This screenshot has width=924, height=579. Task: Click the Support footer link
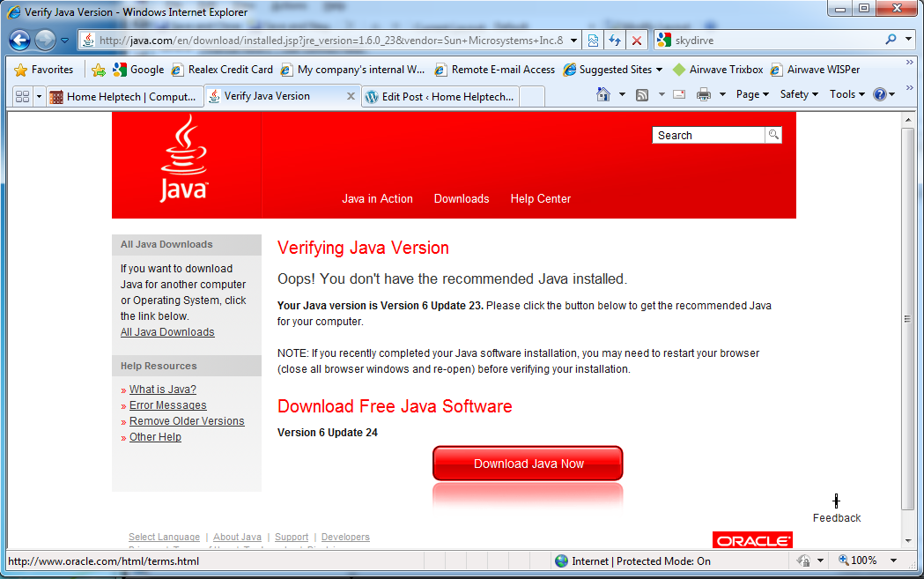[x=291, y=537]
